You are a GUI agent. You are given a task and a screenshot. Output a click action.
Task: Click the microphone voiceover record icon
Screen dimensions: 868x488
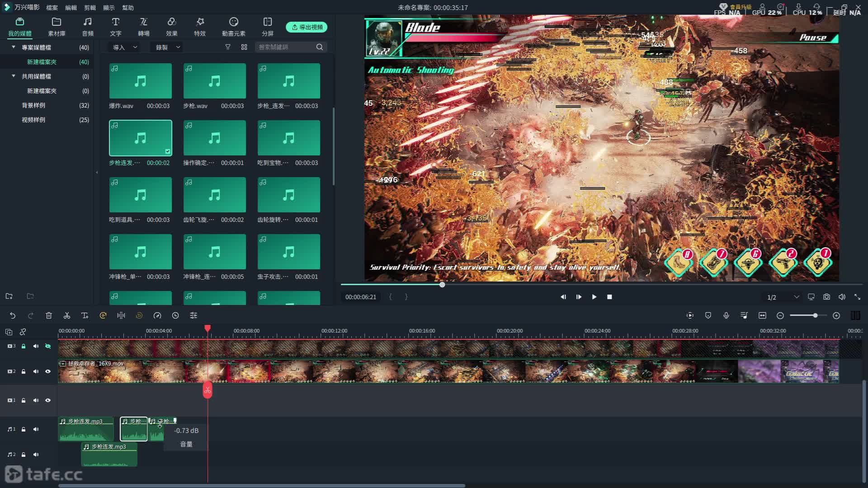coord(726,315)
